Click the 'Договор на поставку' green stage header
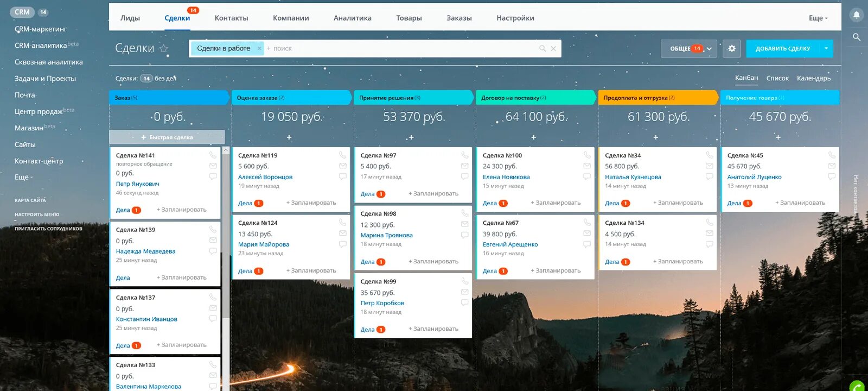Screen dimensions: 868x391 [535, 98]
